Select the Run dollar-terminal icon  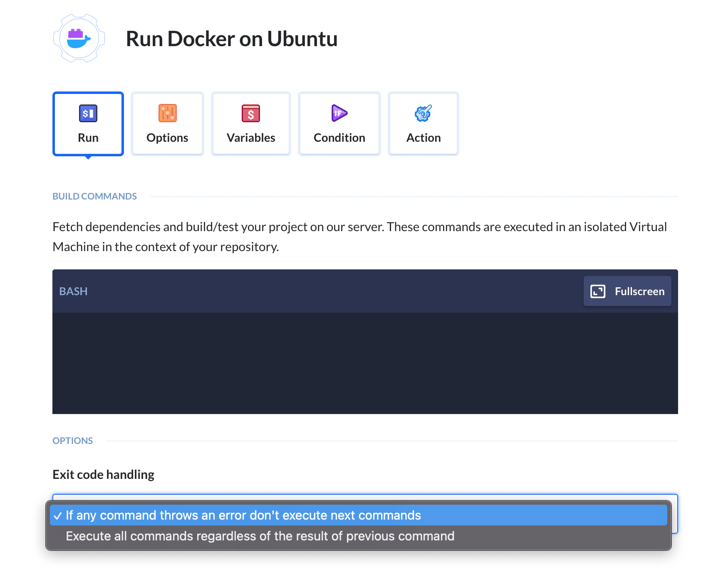click(87, 113)
